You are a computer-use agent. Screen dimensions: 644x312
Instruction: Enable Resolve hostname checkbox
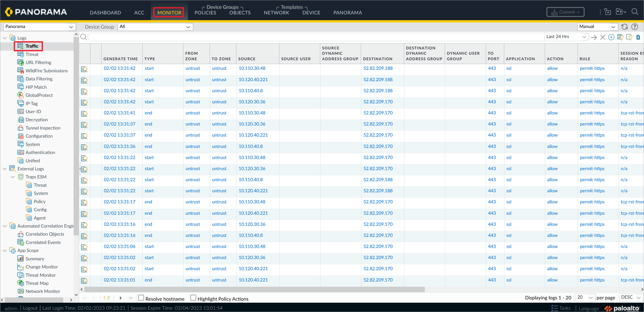point(141,298)
